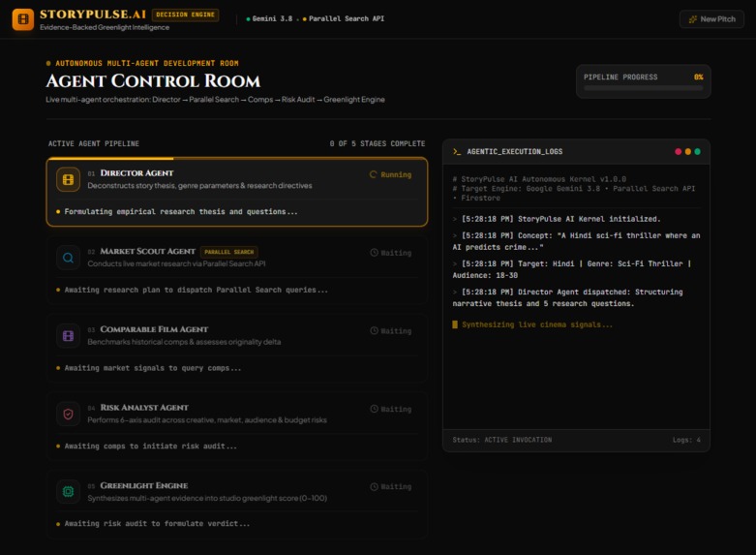Click the 'Concept: A Hindi sci-fi thriller' log entry
This screenshot has height=555, width=756.
pos(576,241)
